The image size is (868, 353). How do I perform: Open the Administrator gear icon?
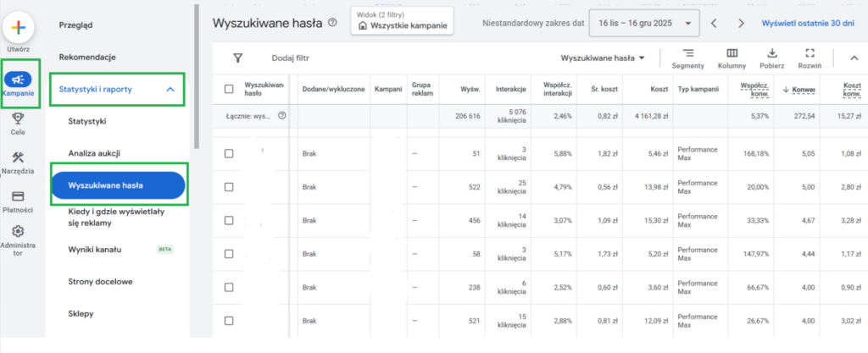tap(18, 231)
